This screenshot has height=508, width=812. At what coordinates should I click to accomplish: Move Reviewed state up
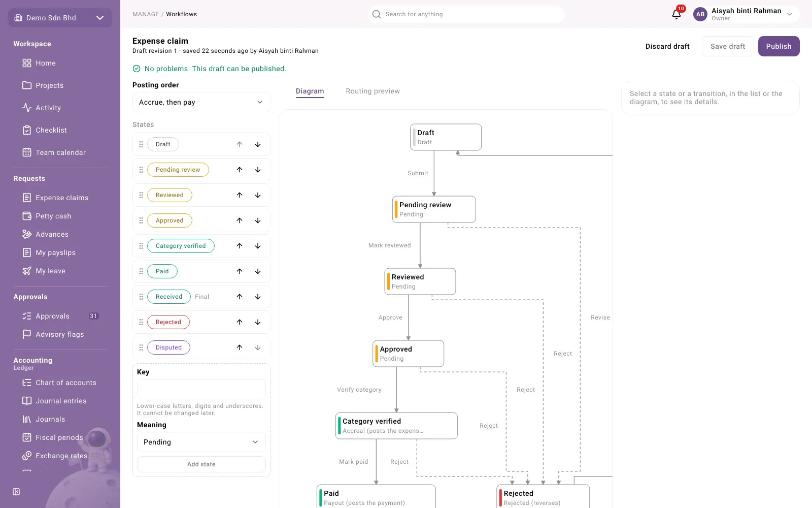point(240,195)
